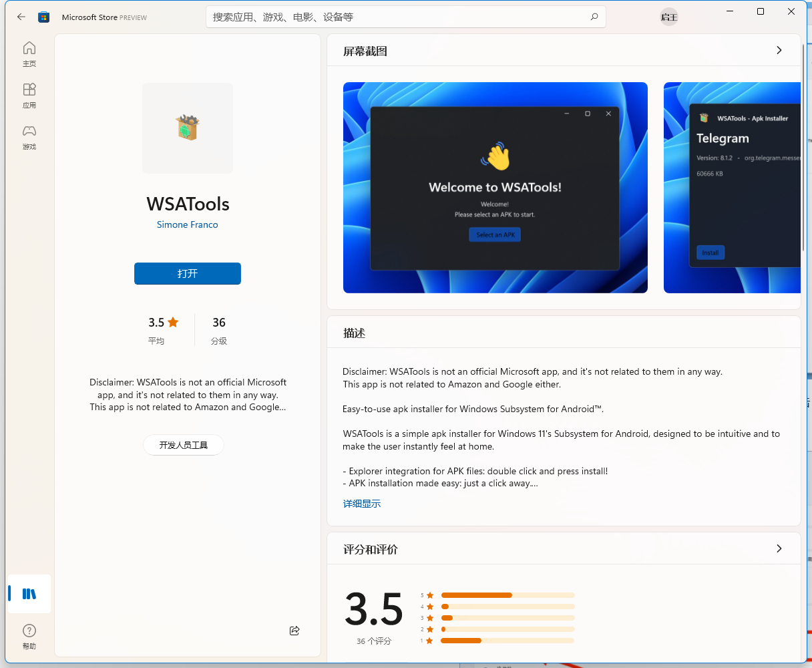Expand the 评分和评价 ratings section
Screen dimensions: 812x668
coord(779,548)
